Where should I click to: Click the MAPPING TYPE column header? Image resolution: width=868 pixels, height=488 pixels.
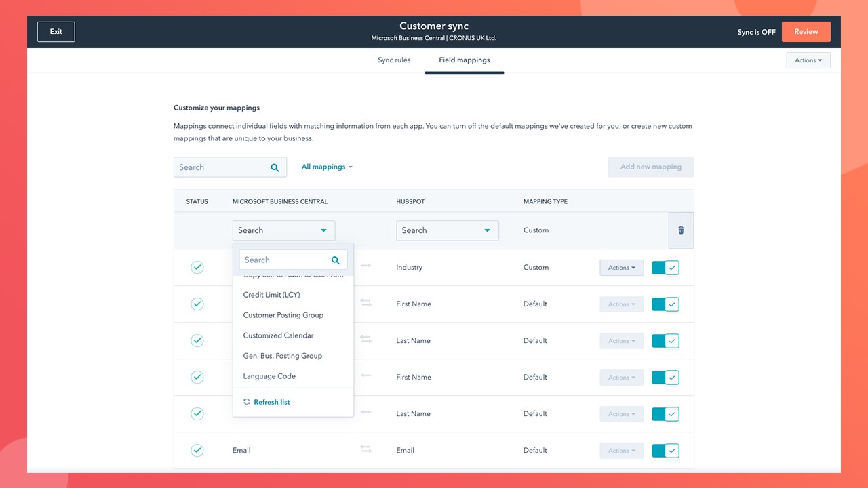pyautogui.click(x=545, y=201)
